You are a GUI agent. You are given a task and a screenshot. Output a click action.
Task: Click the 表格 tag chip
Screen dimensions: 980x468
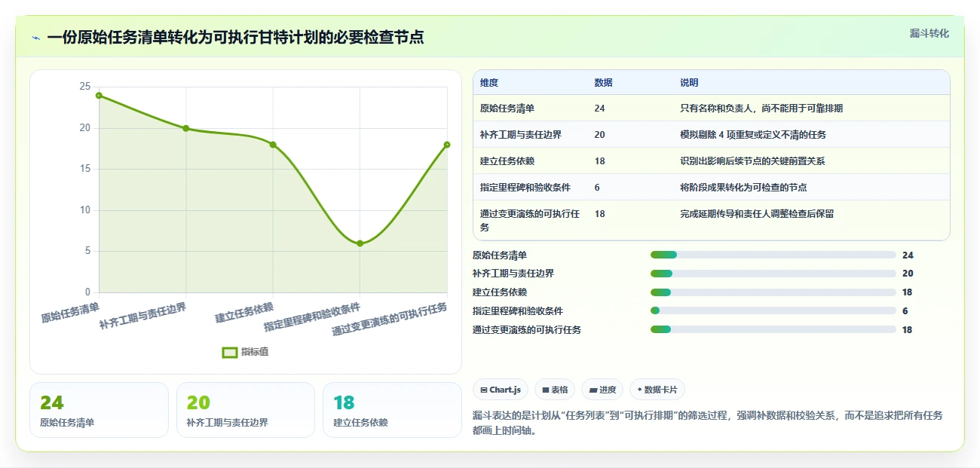point(555,390)
